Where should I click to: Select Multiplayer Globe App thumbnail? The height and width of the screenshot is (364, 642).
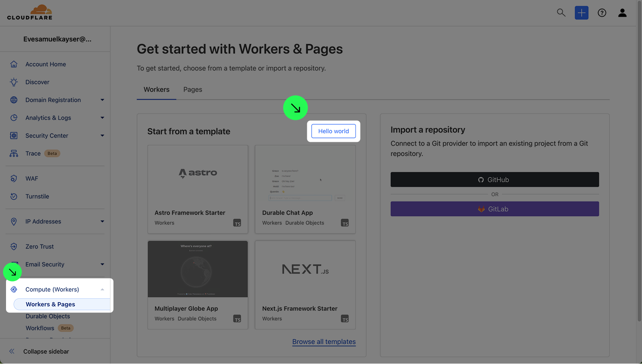point(198,269)
